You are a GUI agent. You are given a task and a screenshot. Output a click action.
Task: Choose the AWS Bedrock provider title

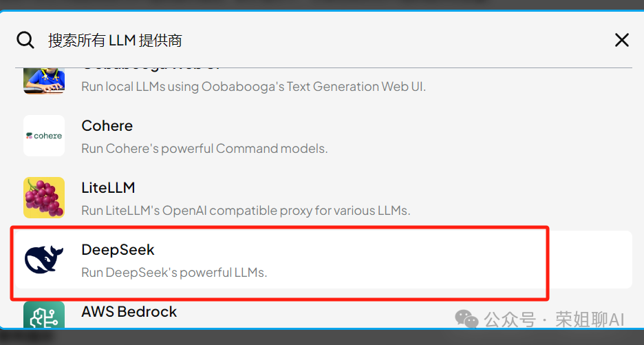(129, 312)
